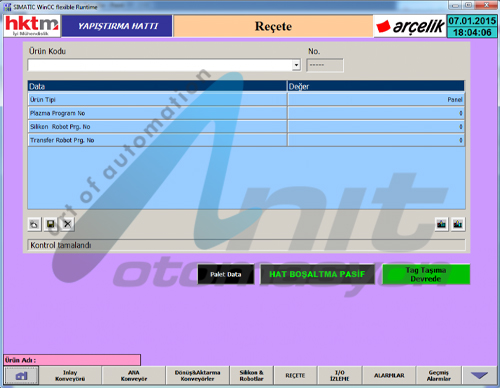Toggle the HAT BOŞALTMA PASİF button

tap(317, 274)
